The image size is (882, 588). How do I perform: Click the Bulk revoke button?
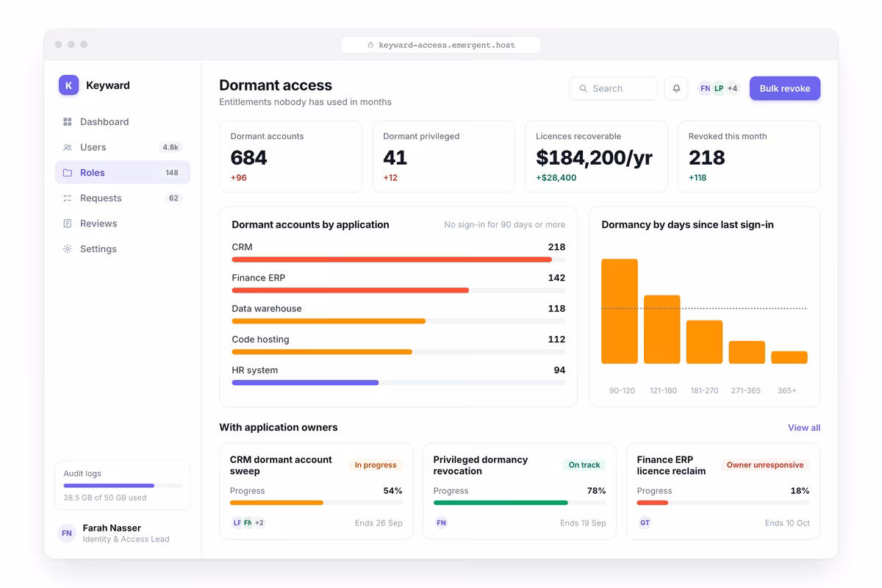tap(785, 88)
